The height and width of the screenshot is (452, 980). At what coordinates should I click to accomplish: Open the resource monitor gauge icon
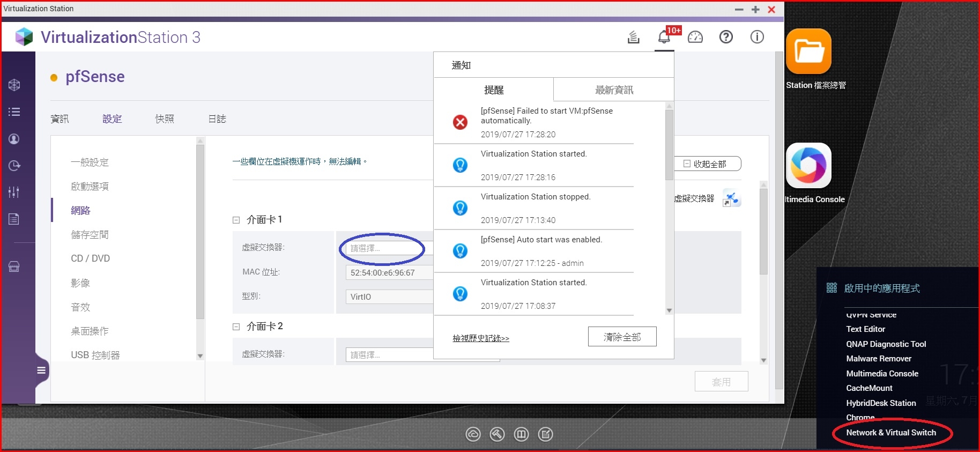(695, 37)
